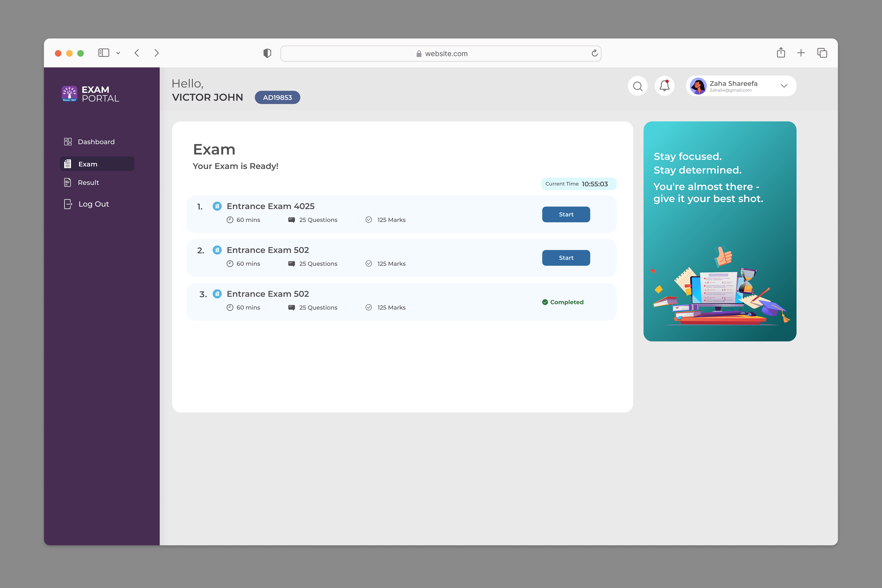Viewport: 882px width, 588px height.
Task: Switch to the Exam section in the sidebar
Action: click(x=87, y=164)
